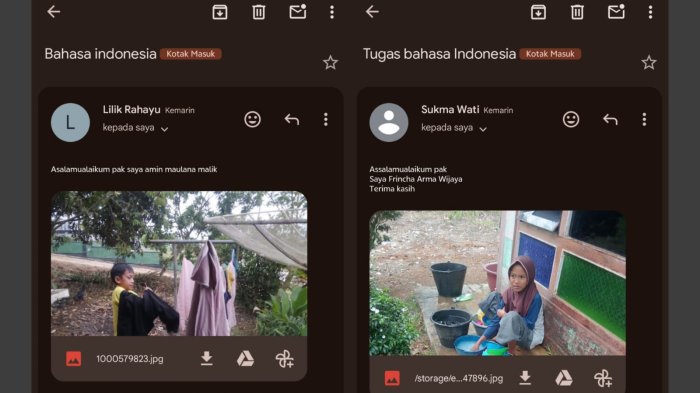This screenshot has height=393, width=700.
Task: Save 1000579823.jpg to Google Drive
Action: (245, 359)
